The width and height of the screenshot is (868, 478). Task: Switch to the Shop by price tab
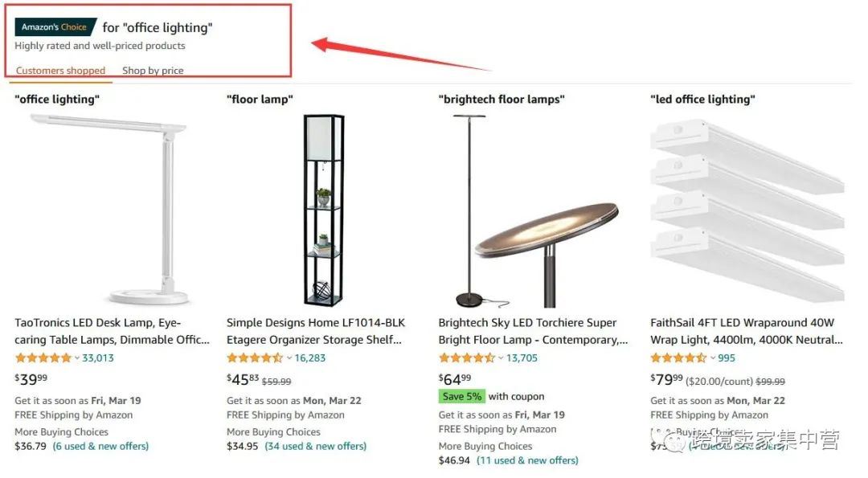pyautogui.click(x=153, y=71)
